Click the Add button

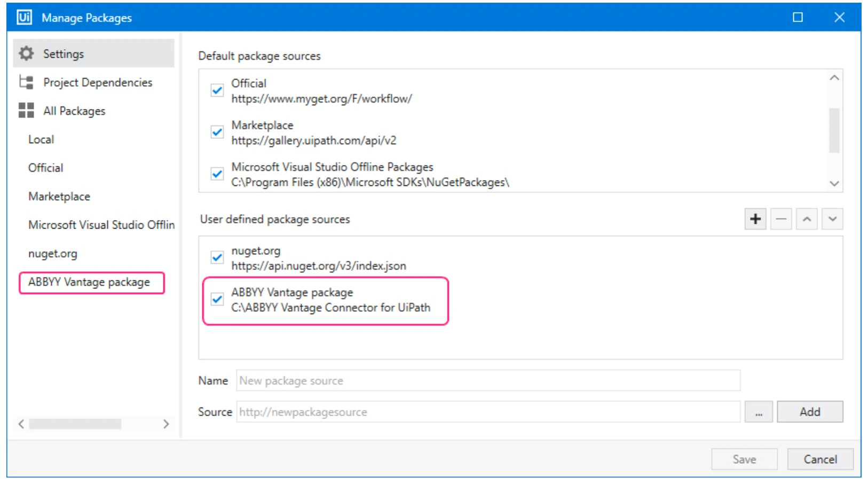click(810, 412)
